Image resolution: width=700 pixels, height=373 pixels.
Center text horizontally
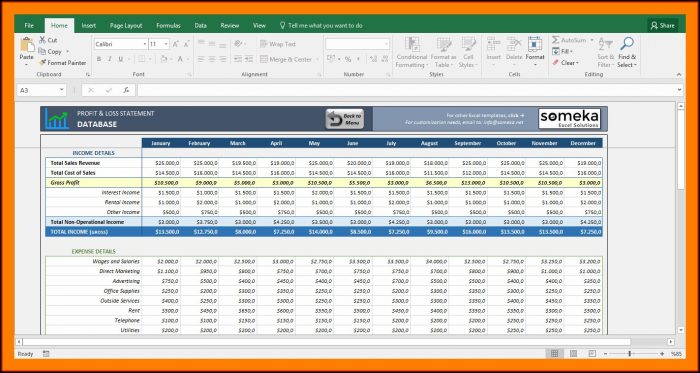pos(212,59)
